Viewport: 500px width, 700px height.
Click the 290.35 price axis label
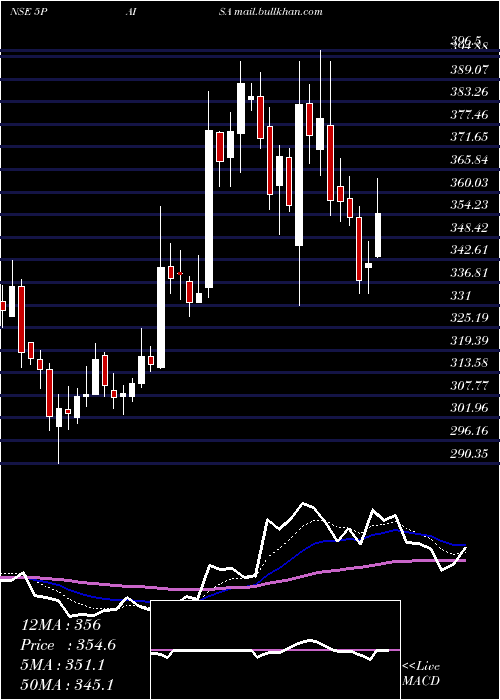(x=469, y=454)
